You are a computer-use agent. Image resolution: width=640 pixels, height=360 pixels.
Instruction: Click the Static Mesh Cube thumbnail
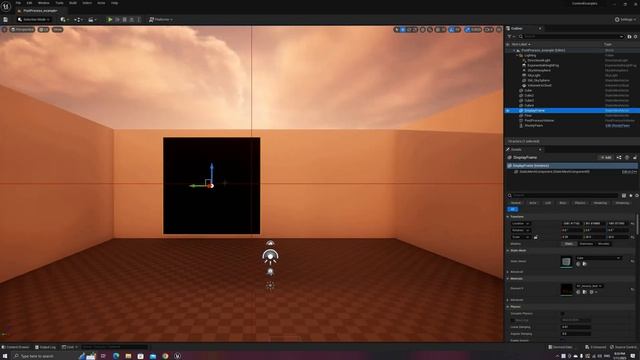tap(566, 261)
